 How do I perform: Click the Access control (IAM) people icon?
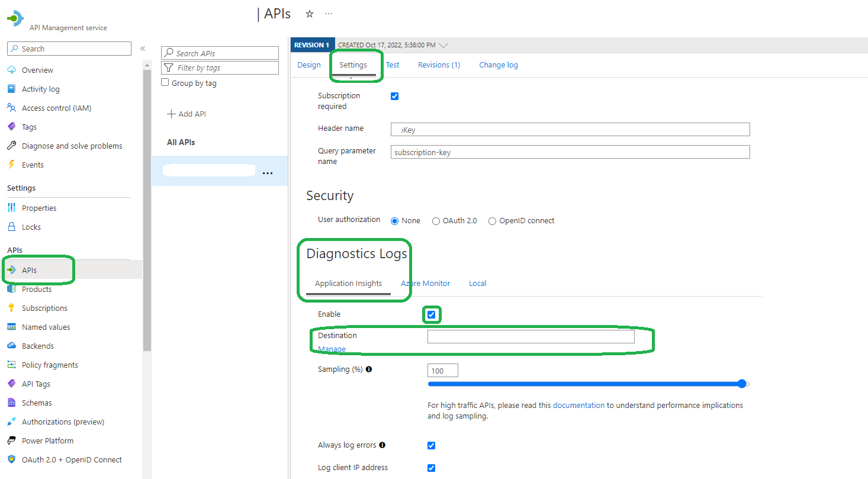(x=11, y=108)
